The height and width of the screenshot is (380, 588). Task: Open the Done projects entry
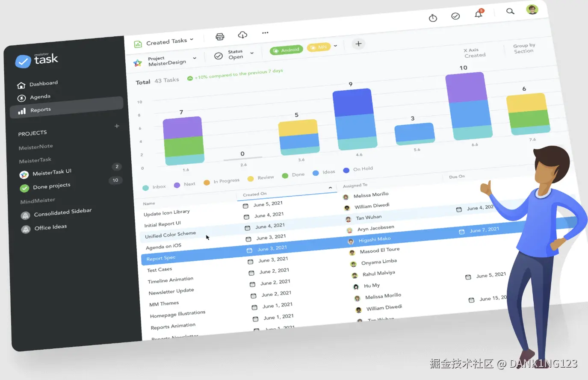(45, 187)
